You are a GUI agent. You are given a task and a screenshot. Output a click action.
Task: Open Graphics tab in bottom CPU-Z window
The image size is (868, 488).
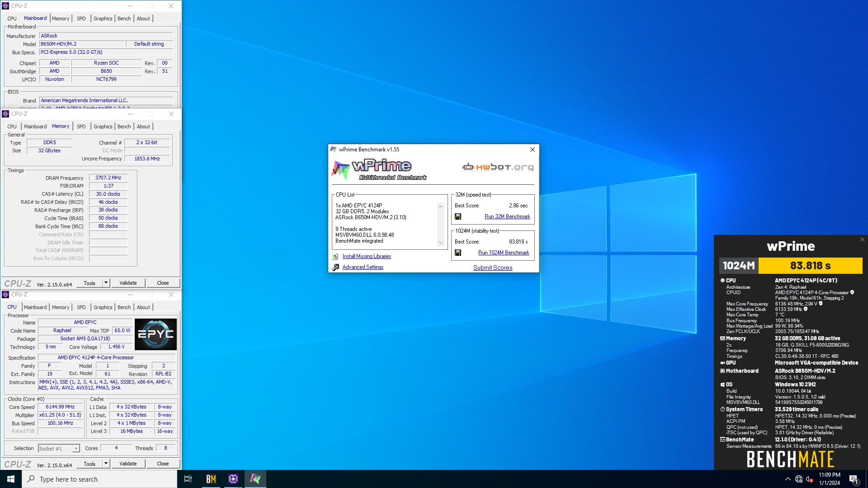pyautogui.click(x=103, y=307)
